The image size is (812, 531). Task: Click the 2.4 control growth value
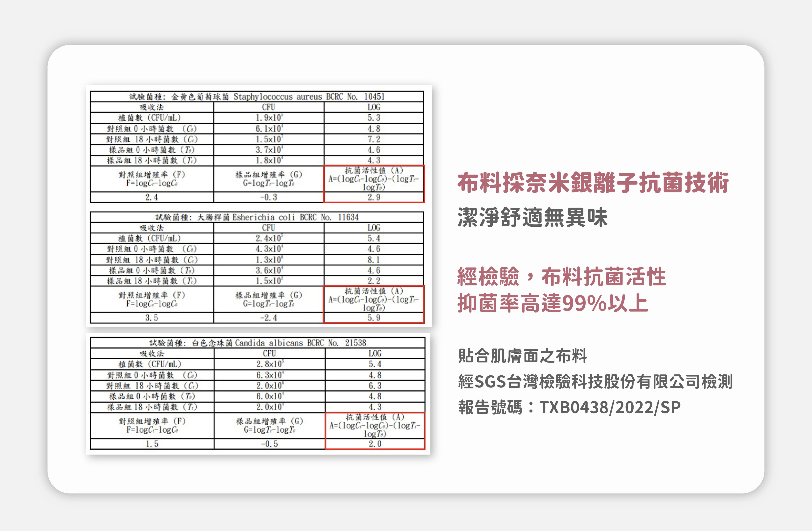pyautogui.click(x=151, y=197)
